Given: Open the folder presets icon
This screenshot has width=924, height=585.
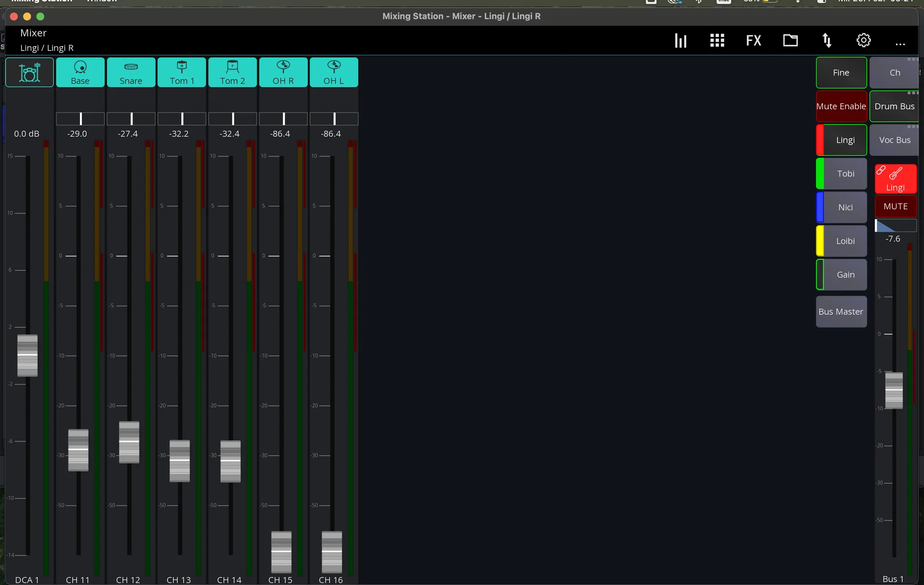Looking at the screenshot, I should tap(790, 40).
